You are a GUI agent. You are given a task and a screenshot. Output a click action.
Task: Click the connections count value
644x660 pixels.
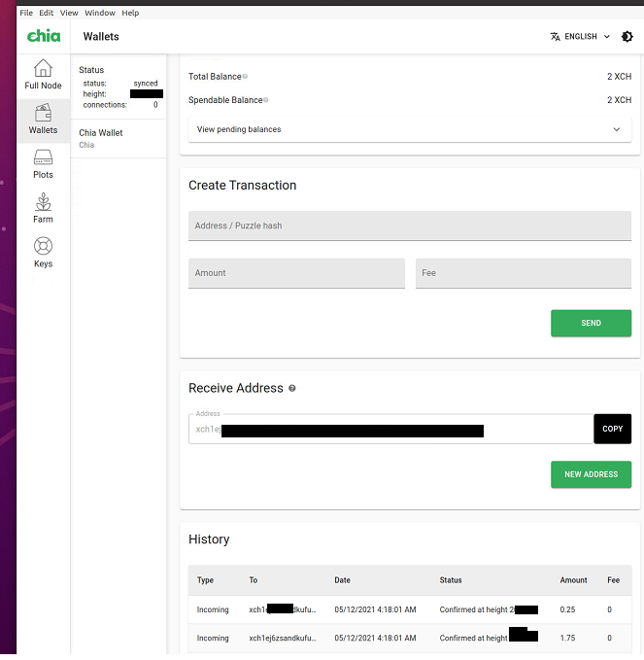(155, 105)
